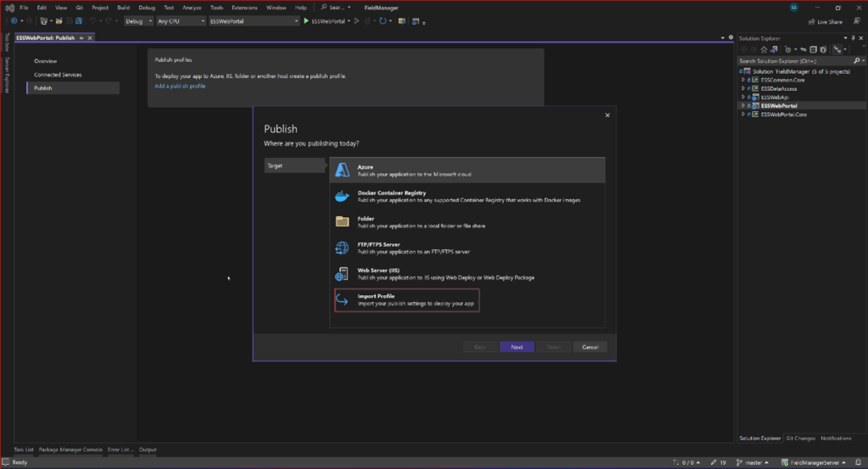Open the Debug configuration dropdown
The image size is (868, 469).
pyautogui.click(x=138, y=21)
